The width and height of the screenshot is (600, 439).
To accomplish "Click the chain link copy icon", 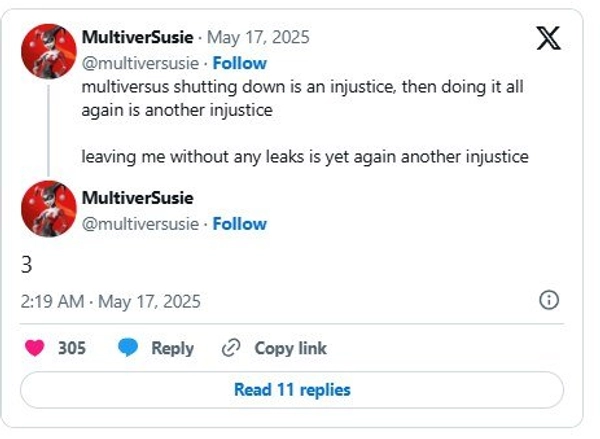I will click(x=231, y=348).
